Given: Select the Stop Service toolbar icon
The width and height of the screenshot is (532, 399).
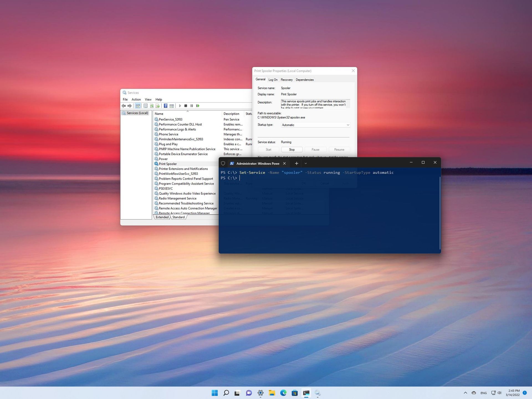Looking at the screenshot, I should click(x=186, y=106).
